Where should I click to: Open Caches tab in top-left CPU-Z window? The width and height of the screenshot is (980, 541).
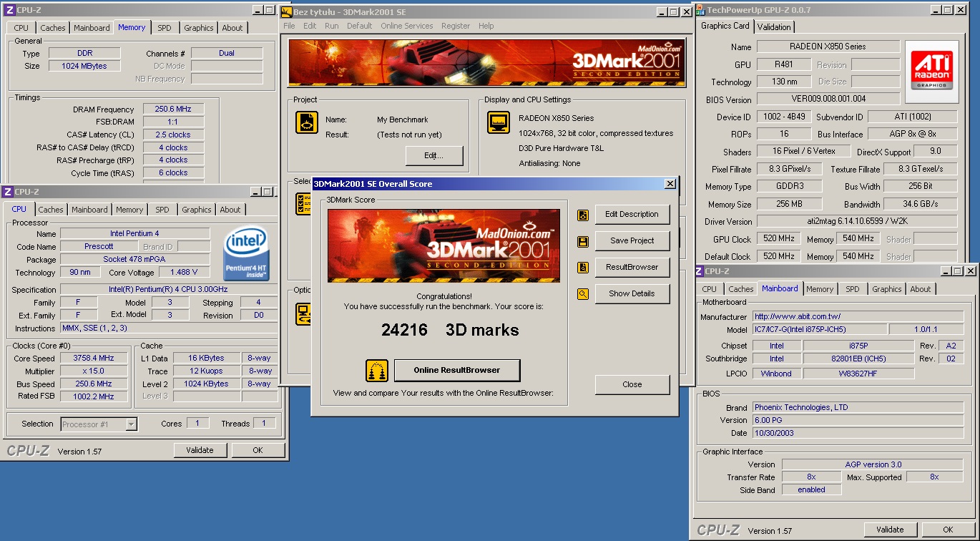[x=52, y=28]
